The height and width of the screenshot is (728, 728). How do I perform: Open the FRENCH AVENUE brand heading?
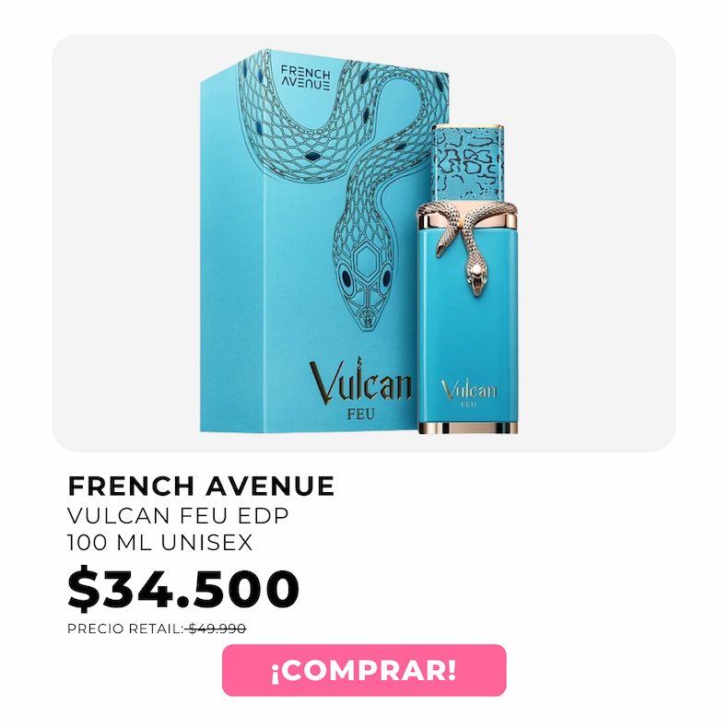(x=201, y=487)
